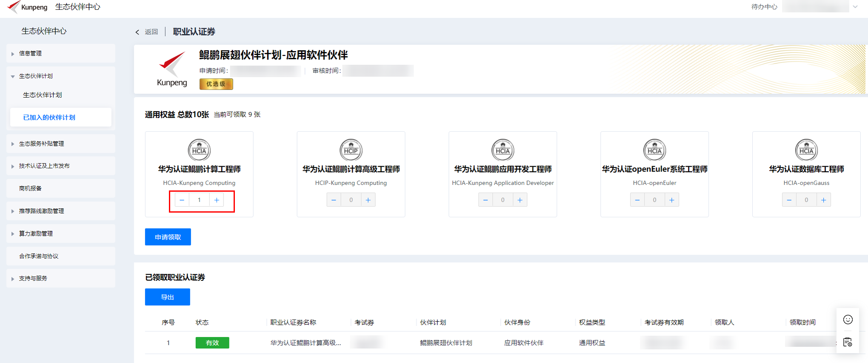Open account dropdown arrow at top right
Viewport: 868px width, 363px height.
click(x=855, y=7)
